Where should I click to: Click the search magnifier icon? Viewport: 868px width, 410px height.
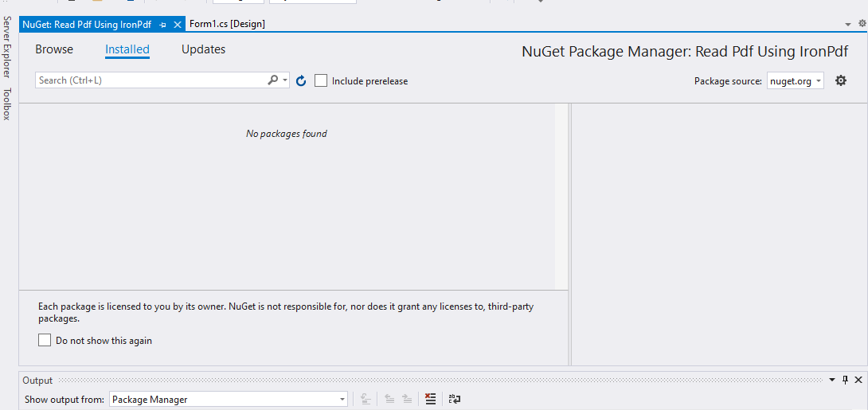(273, 80)
